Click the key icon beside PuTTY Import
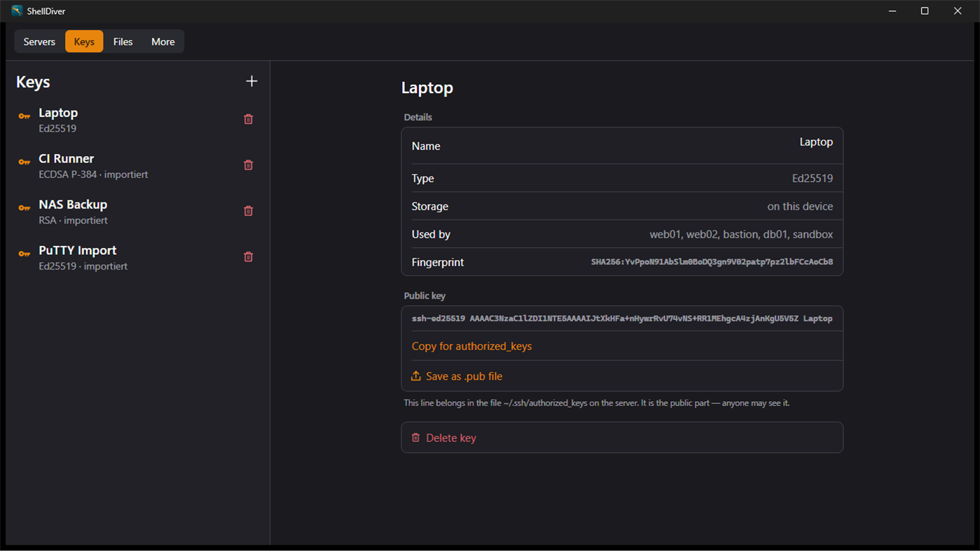 25,254
